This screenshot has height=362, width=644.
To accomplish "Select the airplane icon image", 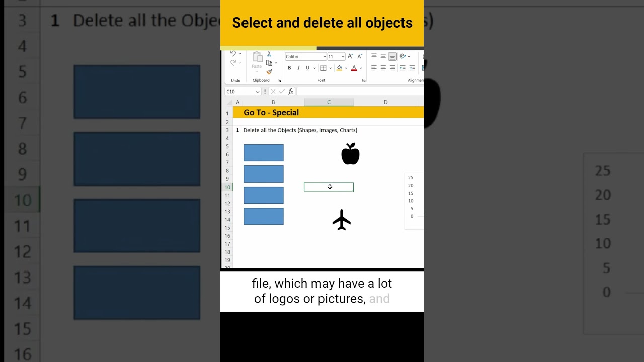I will click(342, 220).
